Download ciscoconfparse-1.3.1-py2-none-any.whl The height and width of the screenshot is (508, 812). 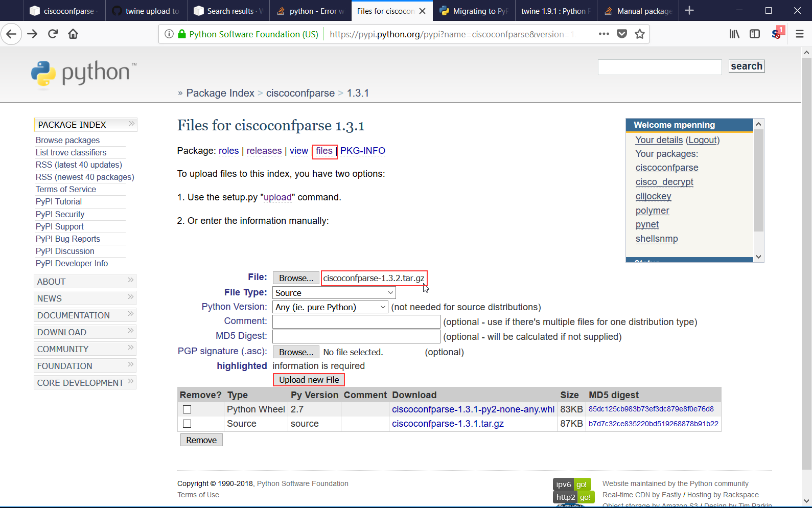473,409
